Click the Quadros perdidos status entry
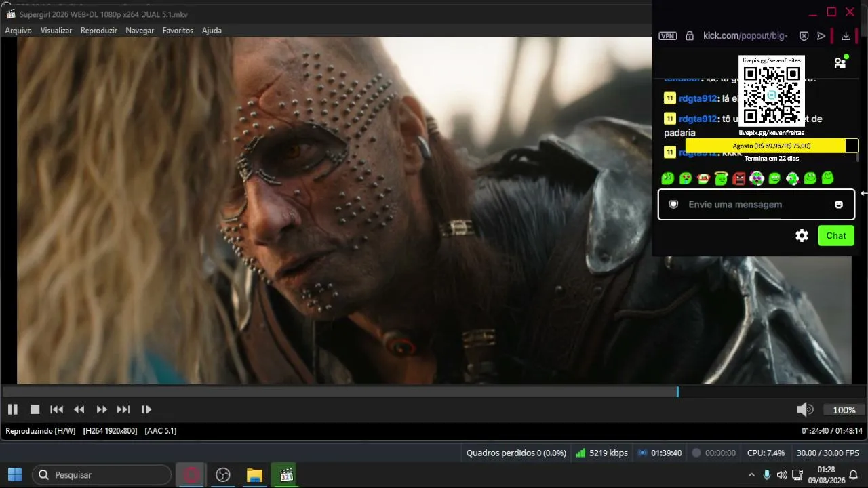868x488 pixels. pos(516,453)
